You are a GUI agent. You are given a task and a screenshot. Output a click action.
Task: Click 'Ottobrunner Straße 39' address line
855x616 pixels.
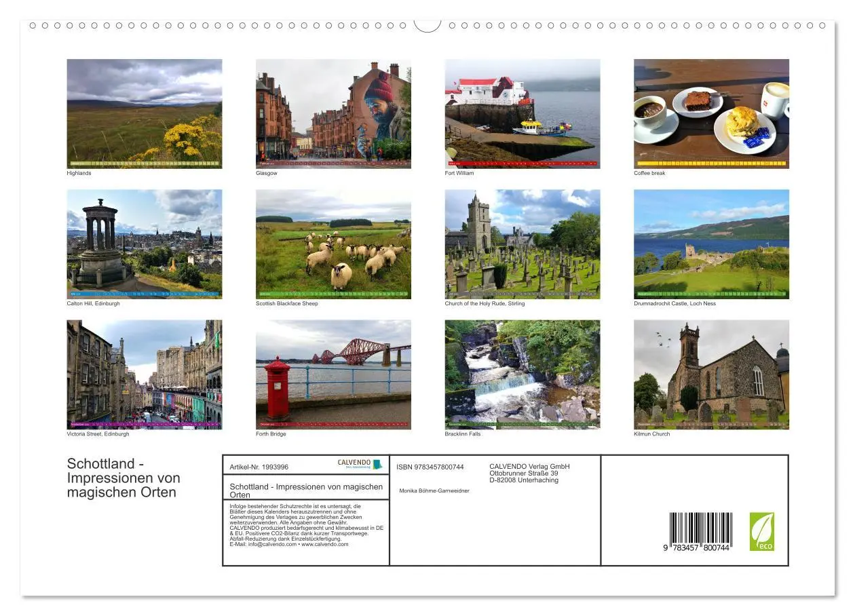(x=524, y=473)
